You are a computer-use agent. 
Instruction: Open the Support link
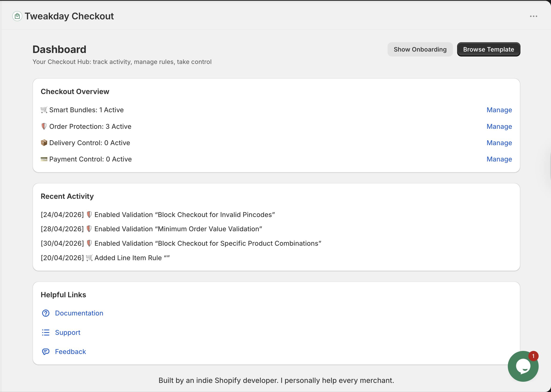click(68, 332)
